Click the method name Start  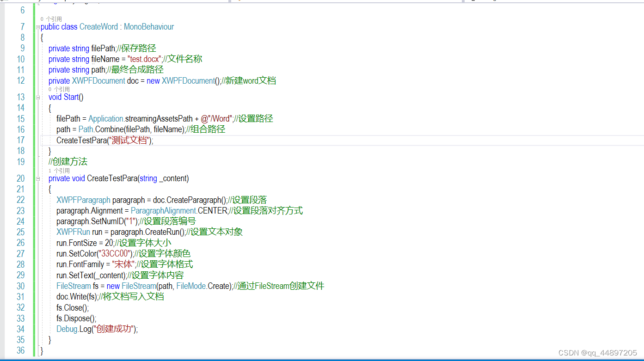(x=71, y=97)
